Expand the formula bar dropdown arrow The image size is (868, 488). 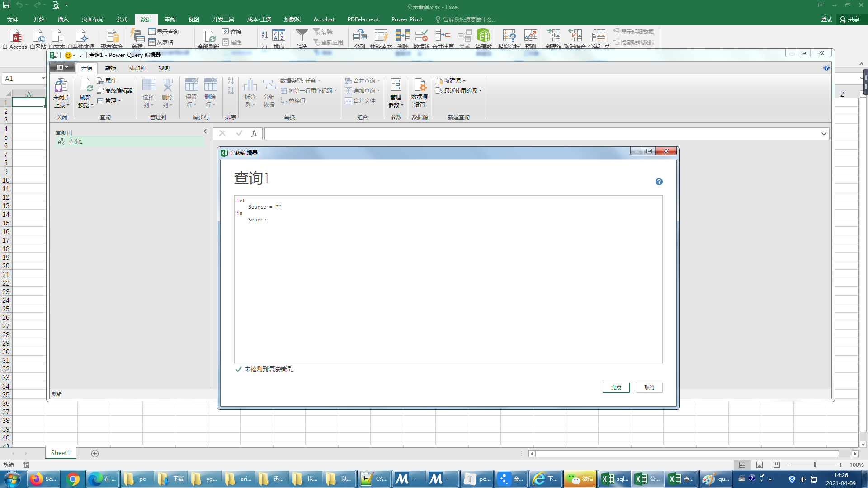click(x=824, y=134)
